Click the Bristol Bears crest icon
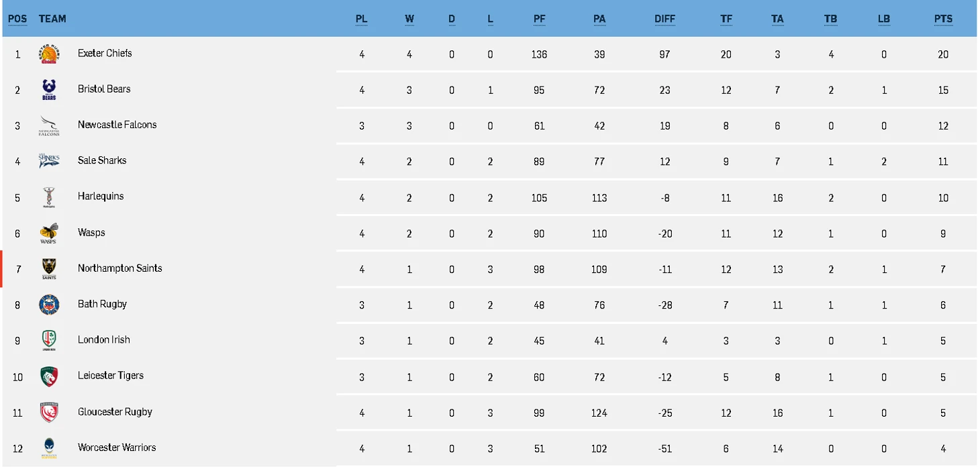980x471 pixels. (49, 90)
